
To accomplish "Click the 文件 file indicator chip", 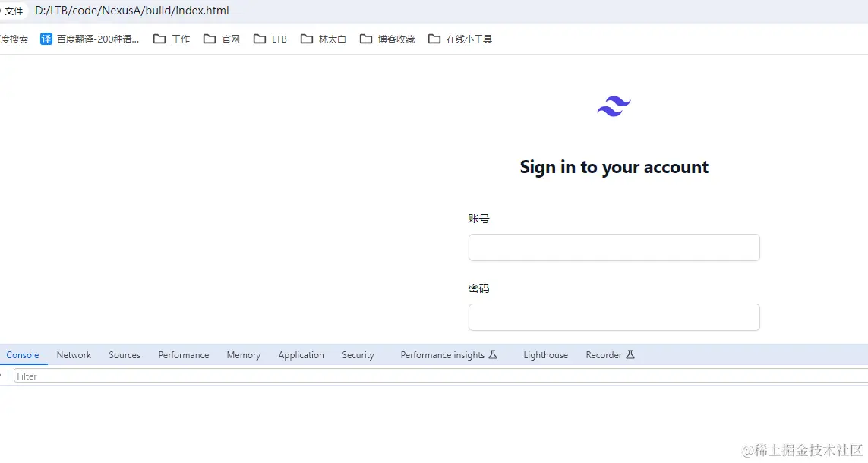I will [13, 11].
